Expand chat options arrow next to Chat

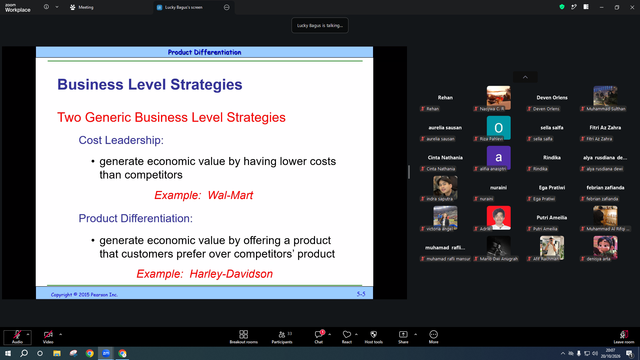pos(329,334)
